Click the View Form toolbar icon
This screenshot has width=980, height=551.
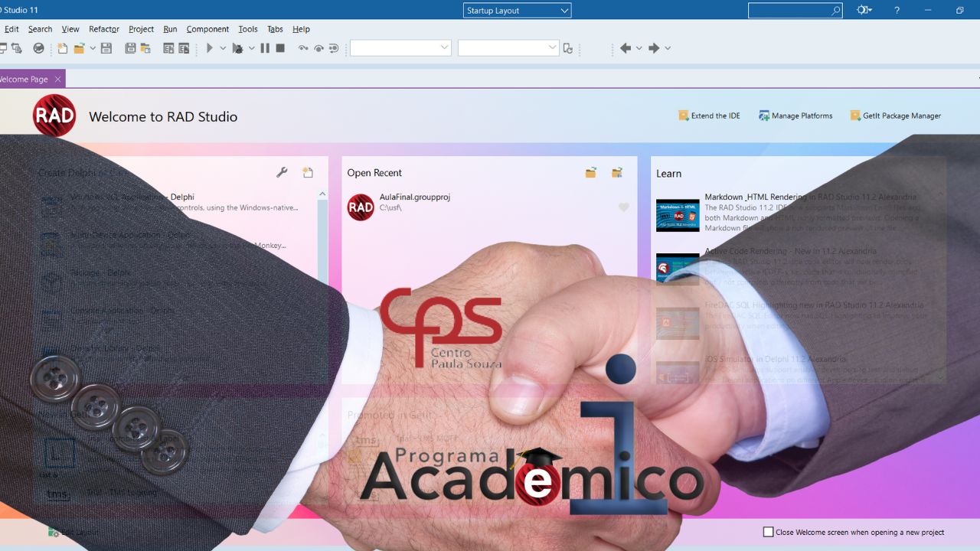[x=184, y=48]
